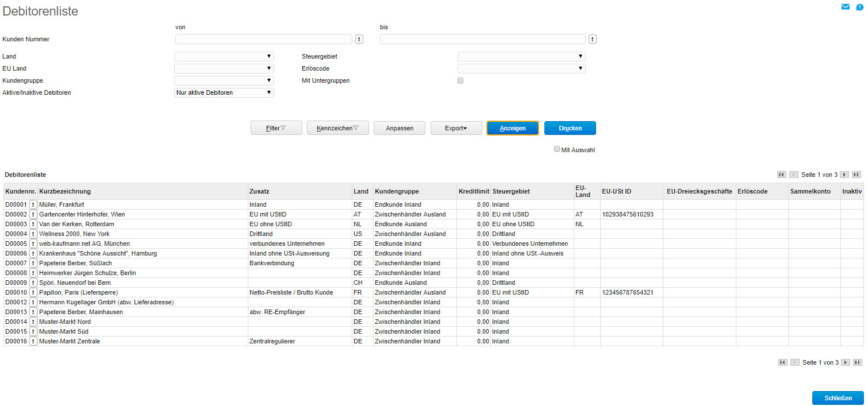
Task: Click the Kurzbezeichnung column header
Action: click(x=65, y=191)
